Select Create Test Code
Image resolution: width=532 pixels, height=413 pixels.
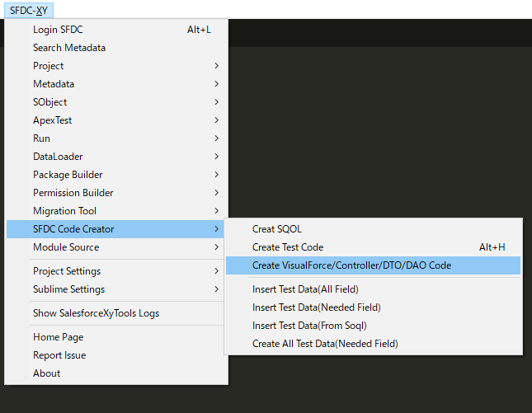373,247
